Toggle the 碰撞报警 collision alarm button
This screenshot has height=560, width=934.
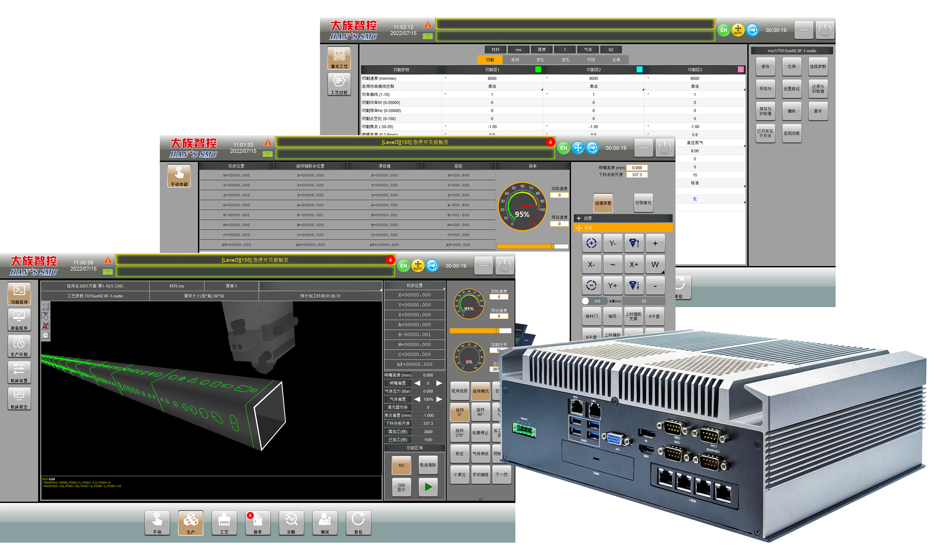pyautogui.click(x=603, y=203)
